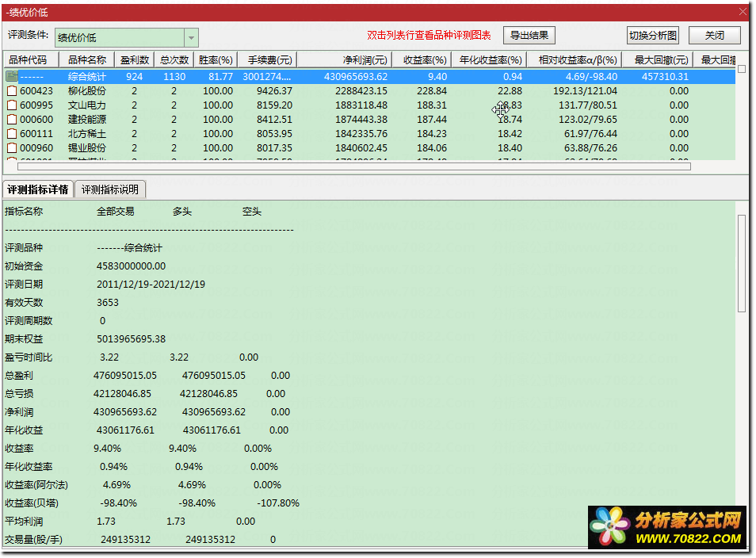Viewport: 756px width, 558px height.
Task: Click the 有效天数 value 3653
Action: point(108,303)
